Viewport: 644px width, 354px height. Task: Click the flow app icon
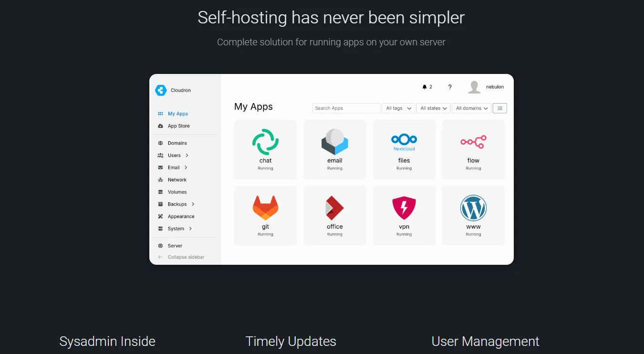click(473, 142)
